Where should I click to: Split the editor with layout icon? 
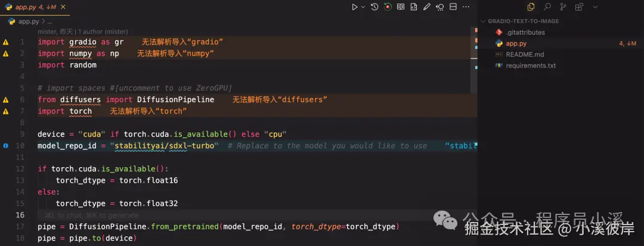[x=453, y=7]
